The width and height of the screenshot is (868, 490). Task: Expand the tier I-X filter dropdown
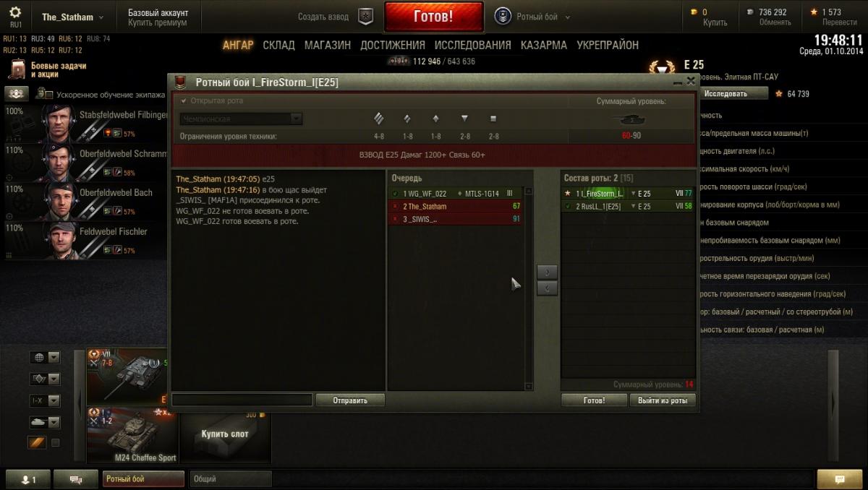(x=44, y=400)
